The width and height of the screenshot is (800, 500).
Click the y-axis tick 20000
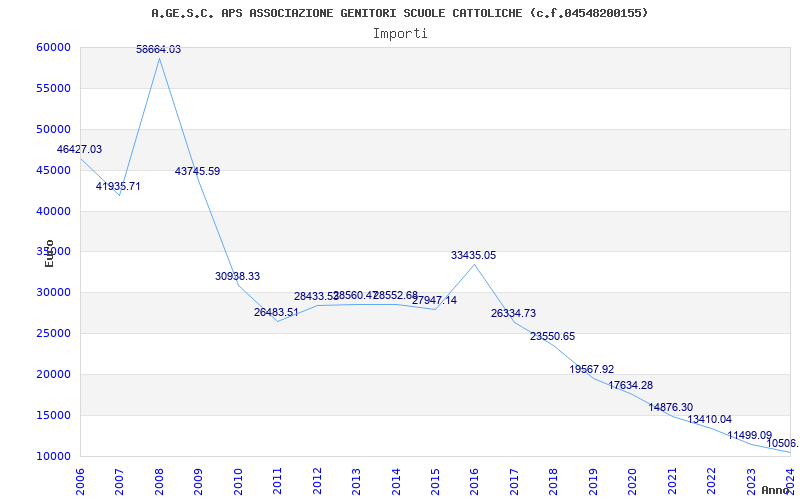pos(53,374)
